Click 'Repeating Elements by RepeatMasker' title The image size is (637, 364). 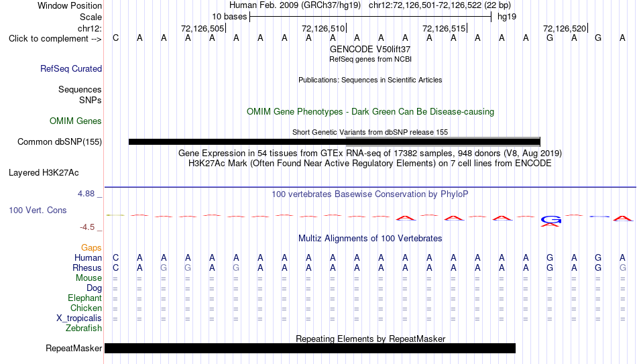tap(371, 339)
